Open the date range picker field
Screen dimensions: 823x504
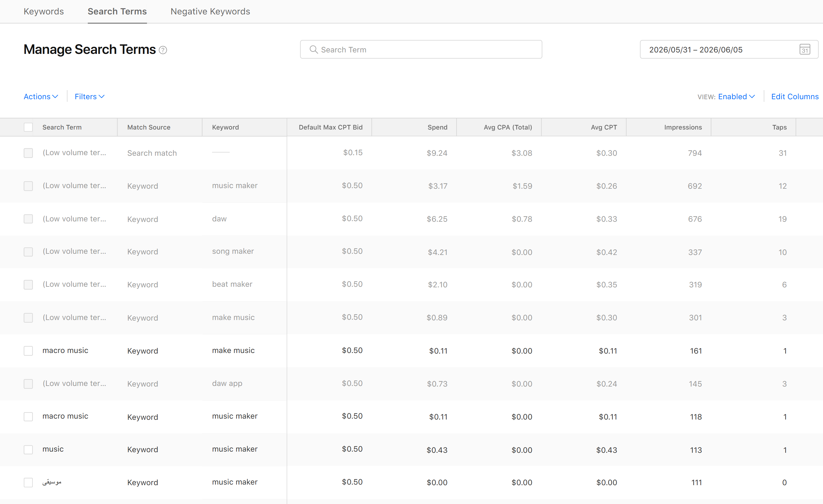click(x=729, y=49)
